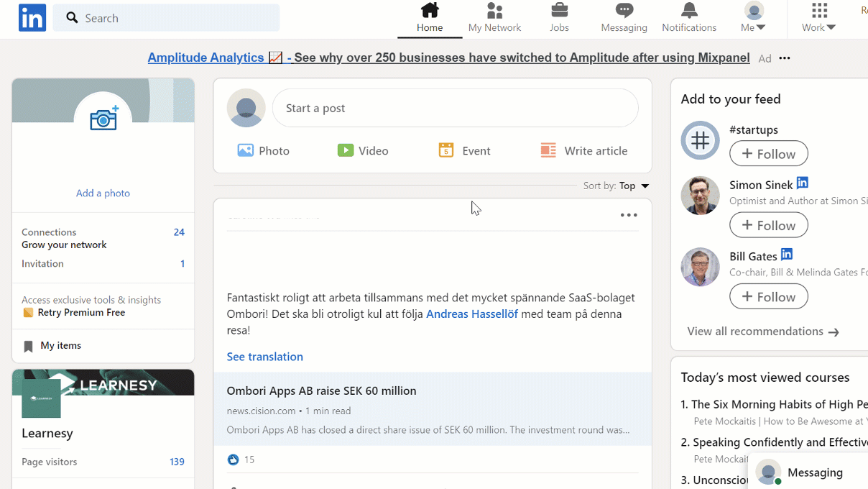868x489 pixels.
Task: Open the Invitation row
Action: click(103, 263)
